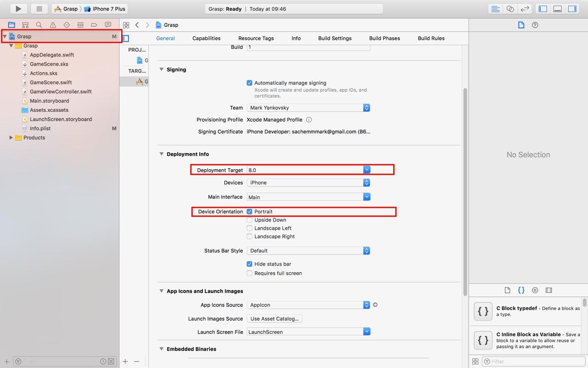Screen dimensions: 588x368
Task: Hide the Navigator pane
Action: (543, 9)
